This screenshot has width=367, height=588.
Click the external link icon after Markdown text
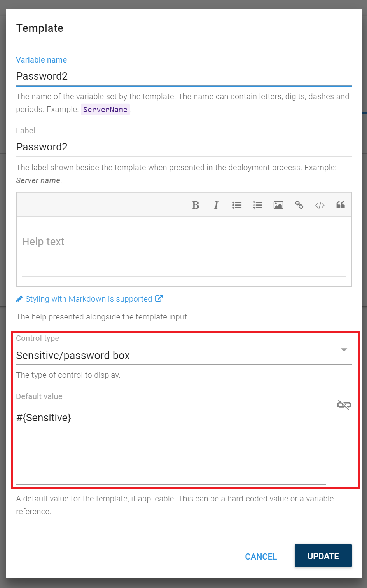(x=159, y=298)
